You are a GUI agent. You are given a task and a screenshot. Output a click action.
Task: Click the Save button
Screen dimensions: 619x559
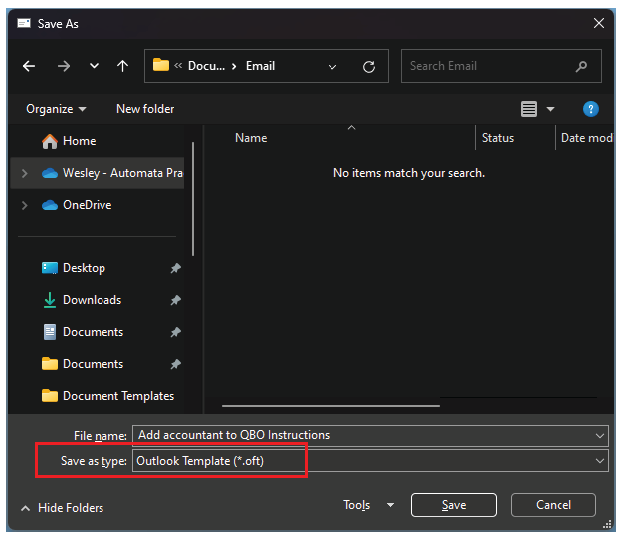(x=453, y=505)
